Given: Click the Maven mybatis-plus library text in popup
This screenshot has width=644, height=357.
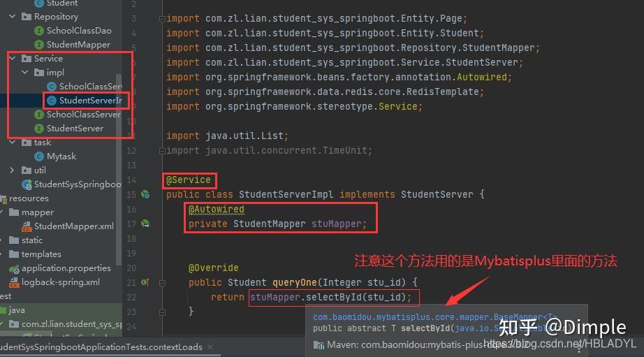Looking at the screenshot, I should tap(427, 344).
